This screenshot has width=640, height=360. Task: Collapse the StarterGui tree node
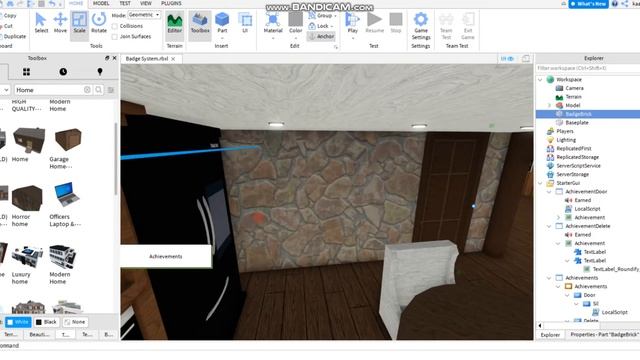point(540,183)
